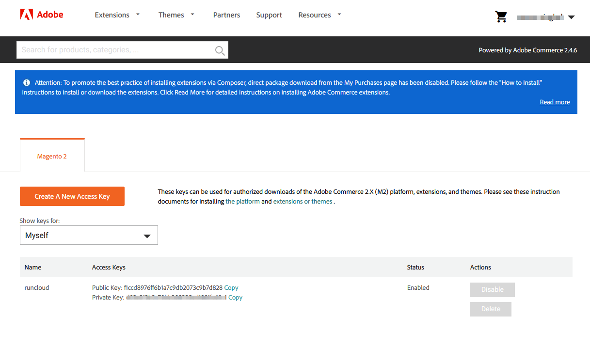Open the account dropdown arrow
This screenshot has height=364, width=590.
click(571, 17)
